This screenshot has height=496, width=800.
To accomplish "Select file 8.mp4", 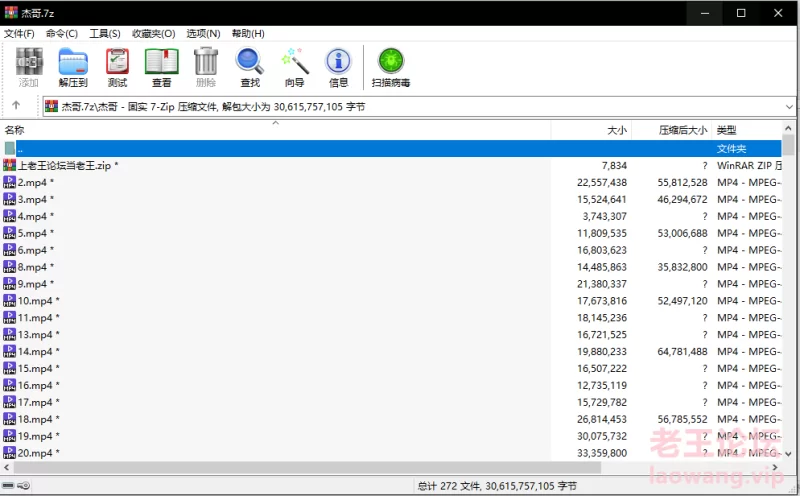I will [391, 267].
